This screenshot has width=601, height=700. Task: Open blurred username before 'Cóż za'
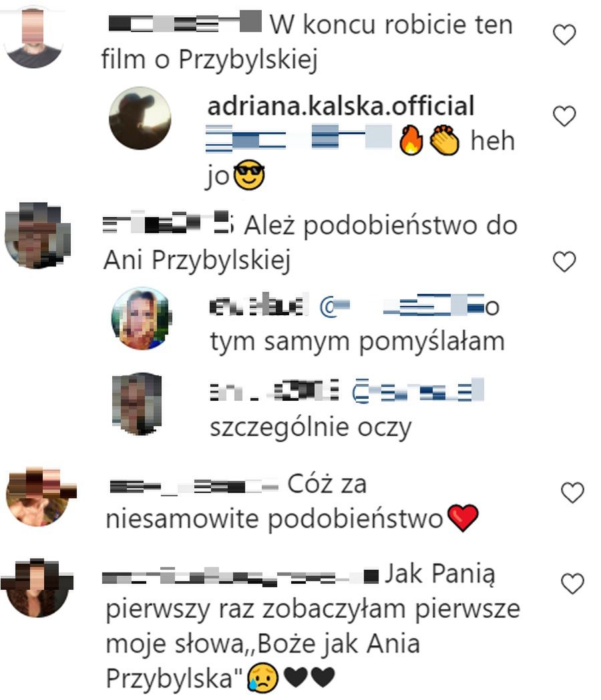pyautogui.click(x=193, y=486)
